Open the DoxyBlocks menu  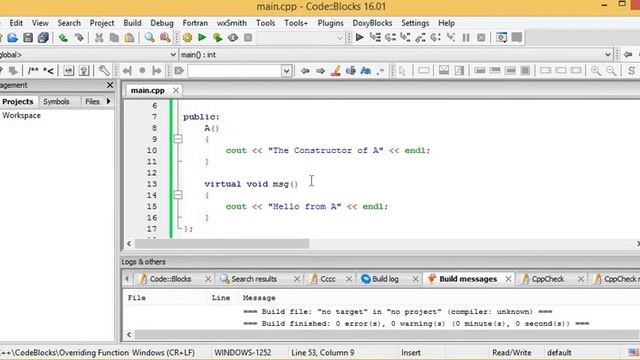point(372,23)
